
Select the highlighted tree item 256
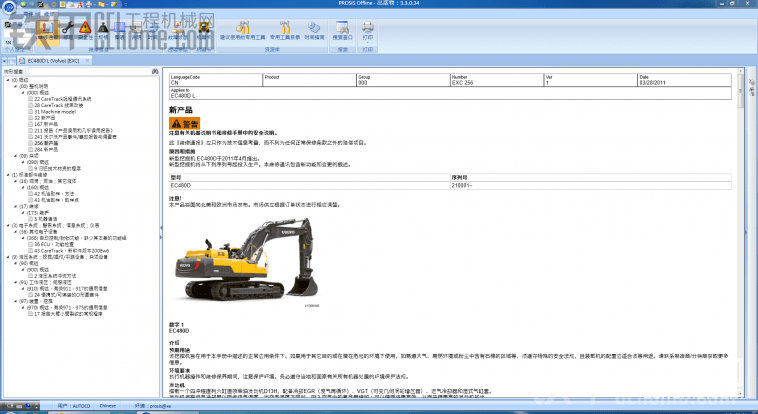(46, 143)
